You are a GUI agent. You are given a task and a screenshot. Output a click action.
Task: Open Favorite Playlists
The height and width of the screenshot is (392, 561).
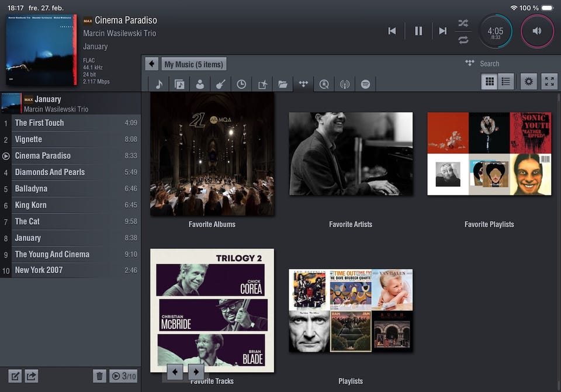pyautogui.click(x=489, y=154)
